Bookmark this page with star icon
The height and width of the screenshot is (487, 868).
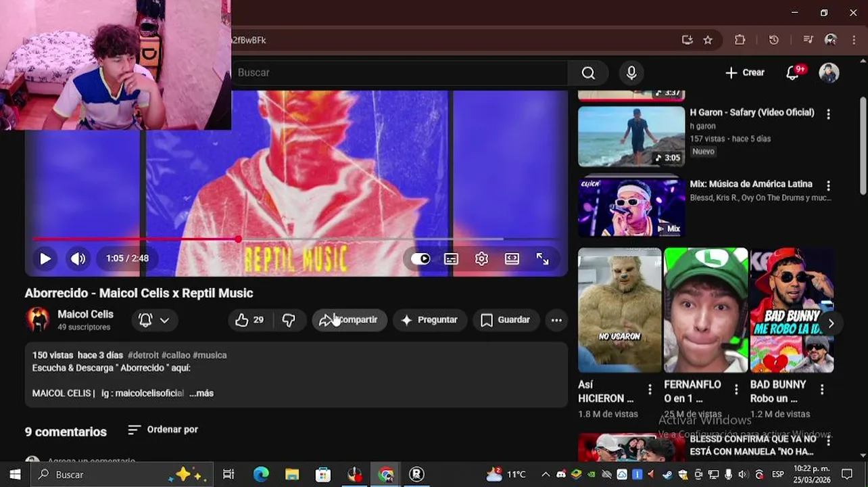[x=708, y=40]
